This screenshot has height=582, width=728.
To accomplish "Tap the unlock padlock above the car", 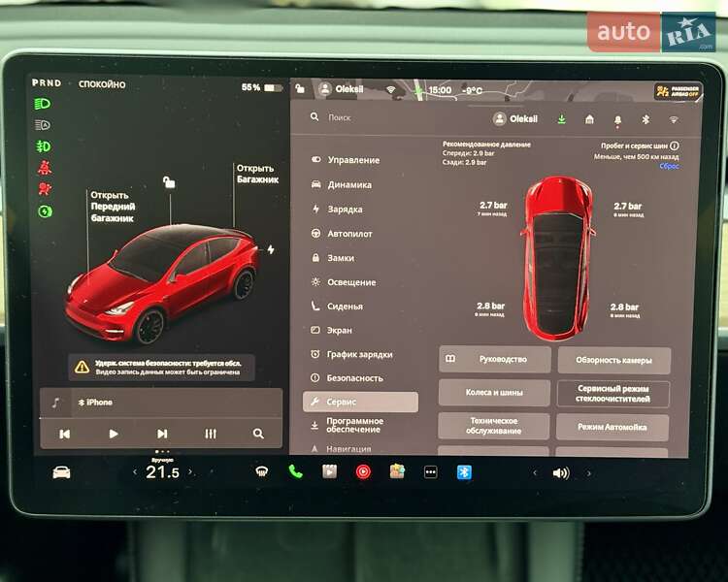I will click(x=169, y=182).
